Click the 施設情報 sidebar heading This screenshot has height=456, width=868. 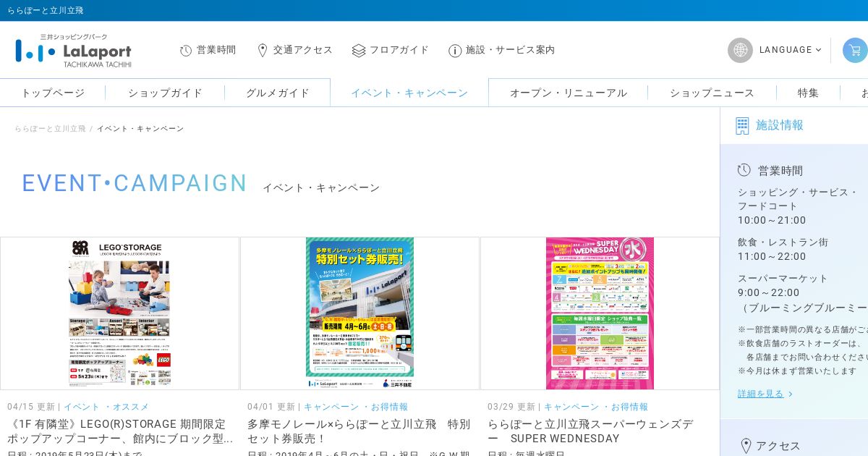[x=780, y=125]
